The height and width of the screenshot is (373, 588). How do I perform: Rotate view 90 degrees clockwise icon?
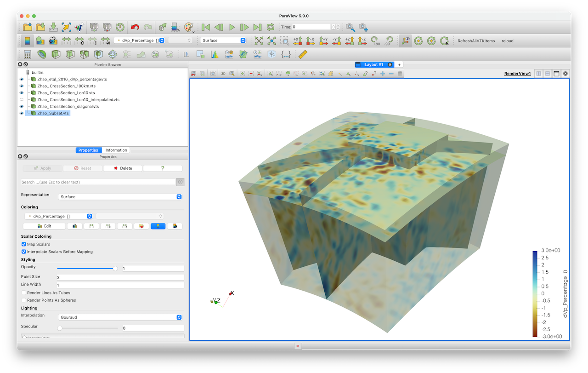[375, 40]
